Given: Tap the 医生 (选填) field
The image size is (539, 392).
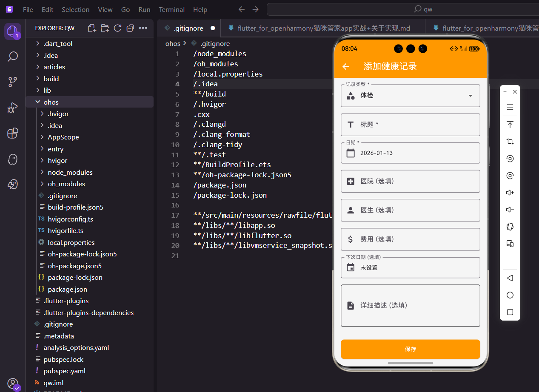Looking at the screenshot, I should (411, 210).
